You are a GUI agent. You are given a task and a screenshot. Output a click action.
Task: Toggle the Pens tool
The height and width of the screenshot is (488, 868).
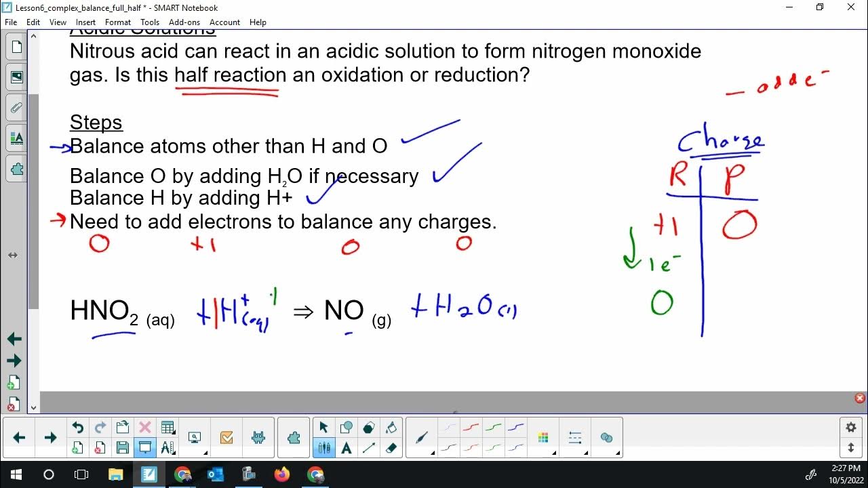coord(323,448)
